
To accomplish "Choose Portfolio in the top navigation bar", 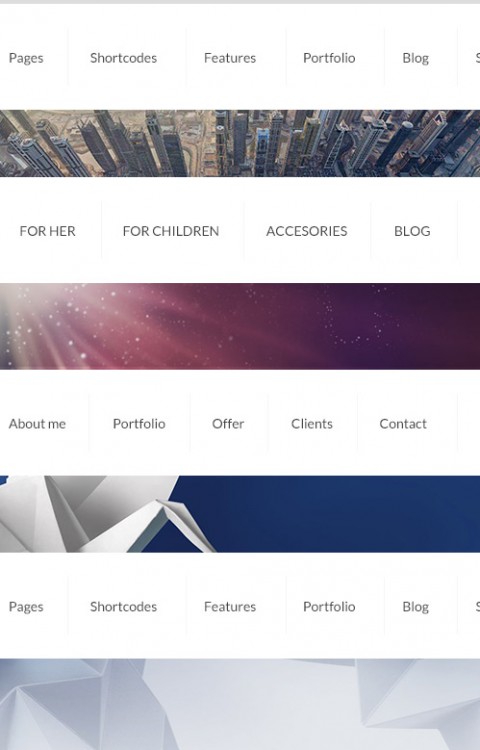I will pos(329,58).
